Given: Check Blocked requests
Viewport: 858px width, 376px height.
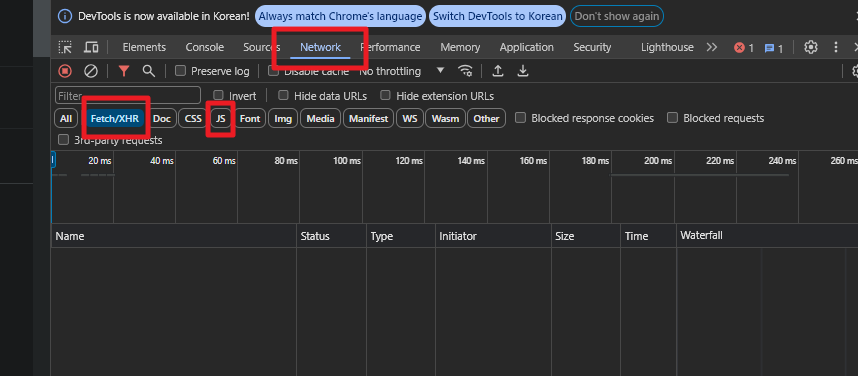Looking at the screenshot, I should tap(673, 117).
